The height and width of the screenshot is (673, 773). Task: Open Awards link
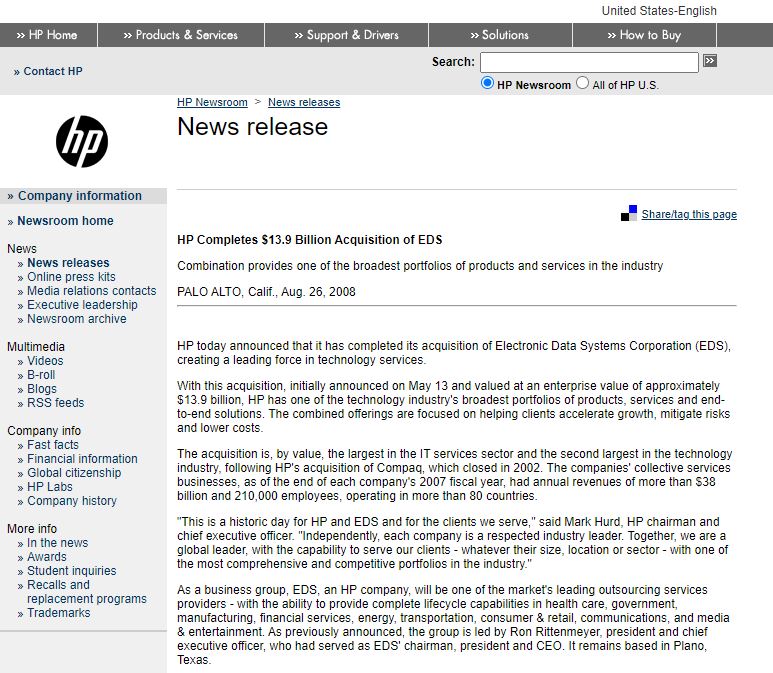coord(47,557)
